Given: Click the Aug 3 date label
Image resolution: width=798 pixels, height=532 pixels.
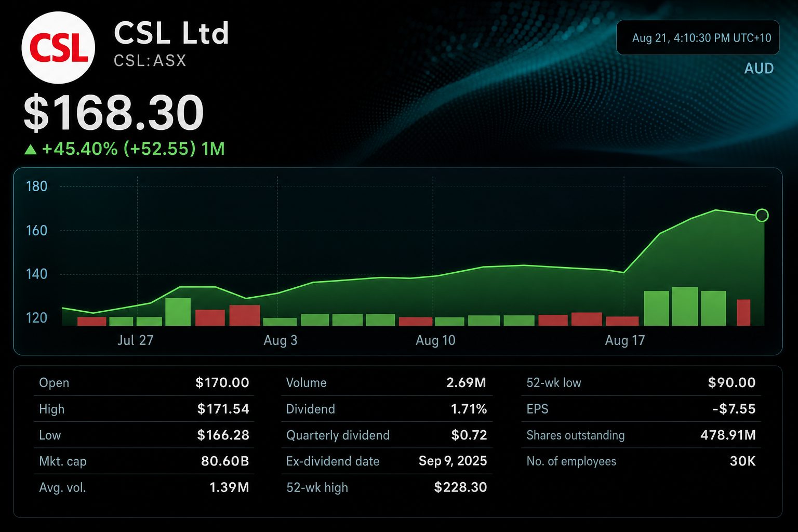Looking at the screenshot, I should click(281, 340).
